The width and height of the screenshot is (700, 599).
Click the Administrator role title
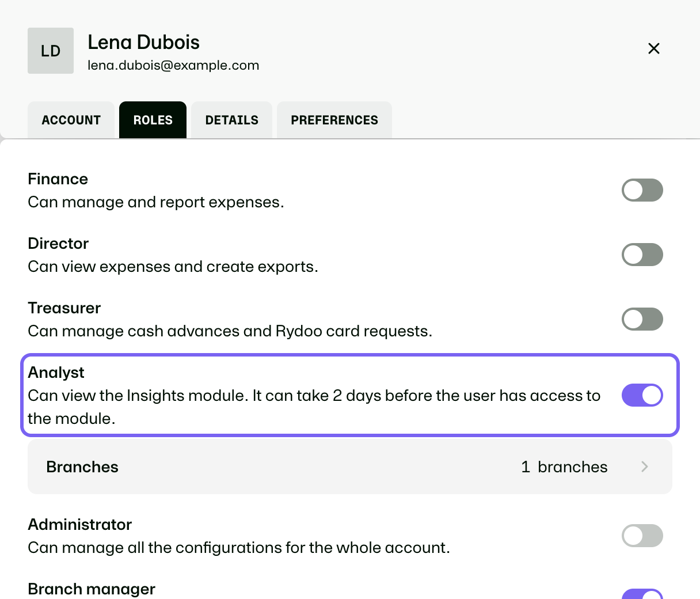tap(80, 524)
